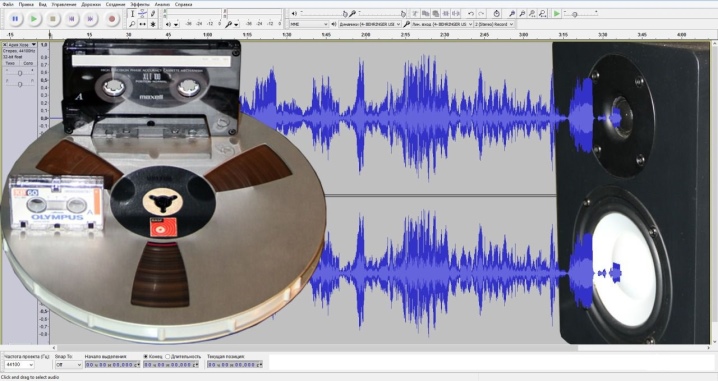Open the MME audio host dropdown

point(309,24)
